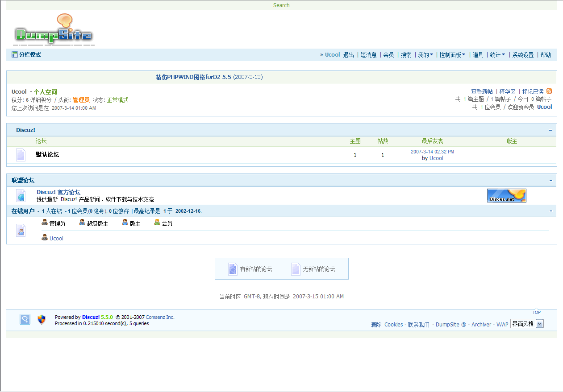Open the 统计 dropdown menu
The height and width of the screenshot is (392, 563).
[497, 55]
